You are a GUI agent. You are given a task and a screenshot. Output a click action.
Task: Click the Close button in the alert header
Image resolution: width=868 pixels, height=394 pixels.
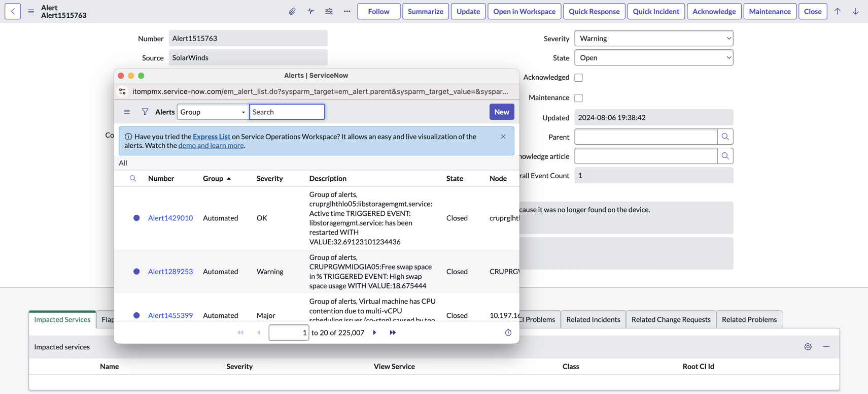pyautogui.click(x=812, y=11)
